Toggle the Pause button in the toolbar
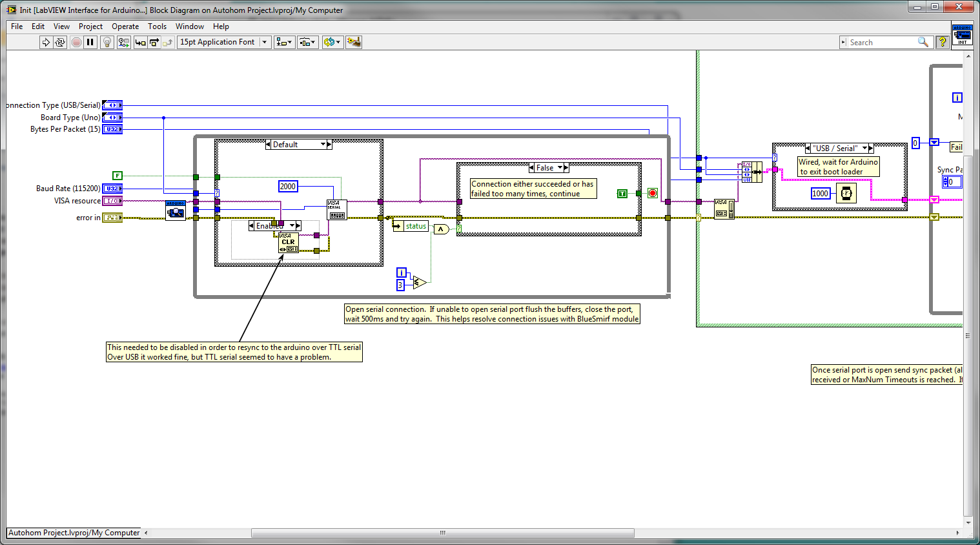Image resolution: width=980 pixels, height=545 pixels. (90, 42)
